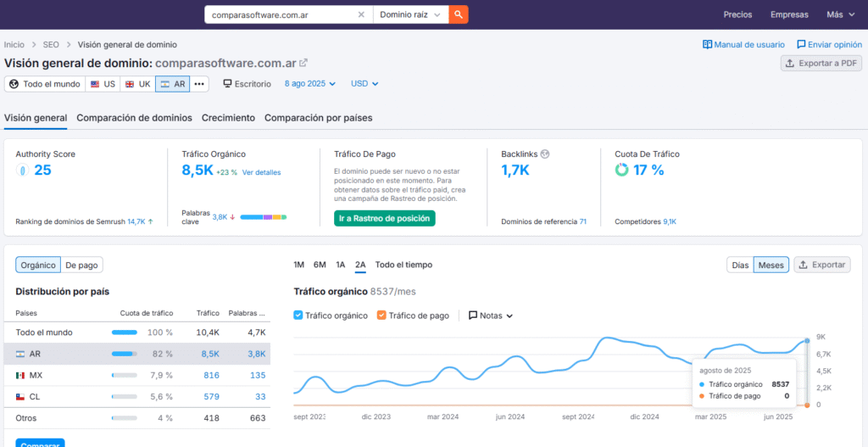Click Enviar opinión link
This screenshot has height=447, width=868.
pos(829,45)
